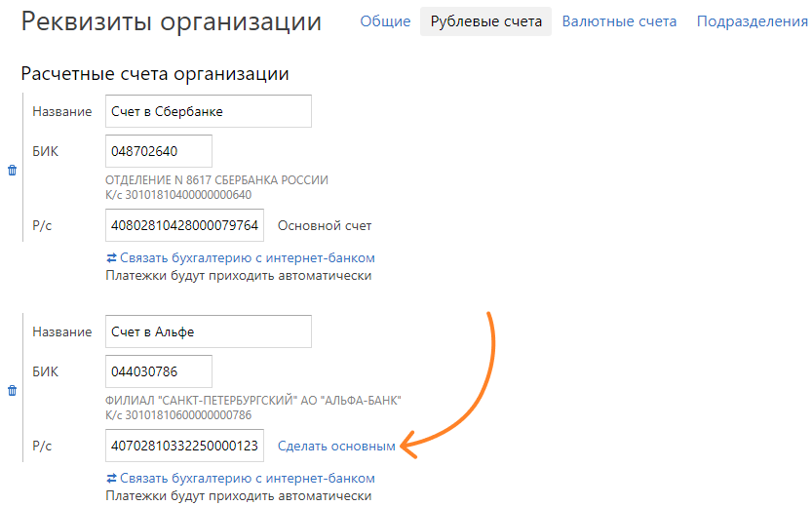This screenshot has width=812, height=506.
Task: Edit the Р/с field 40802810428000079764
Action: (x=185, y=225)
